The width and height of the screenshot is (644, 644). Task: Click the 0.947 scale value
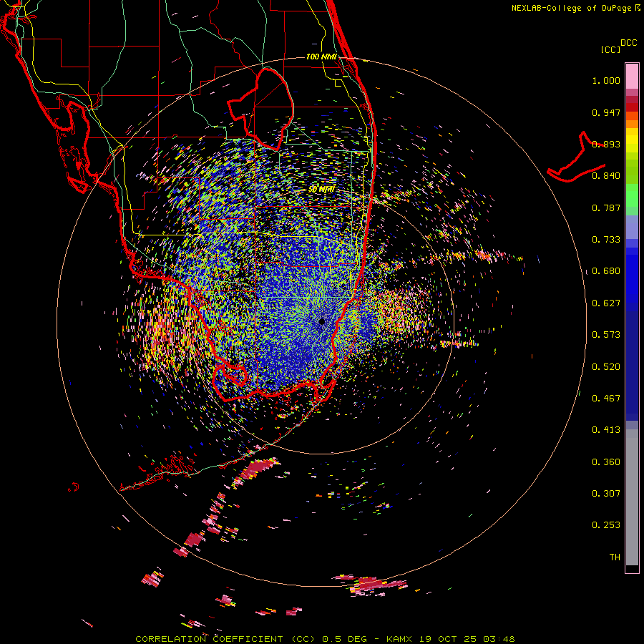click(x=606, y=112)
